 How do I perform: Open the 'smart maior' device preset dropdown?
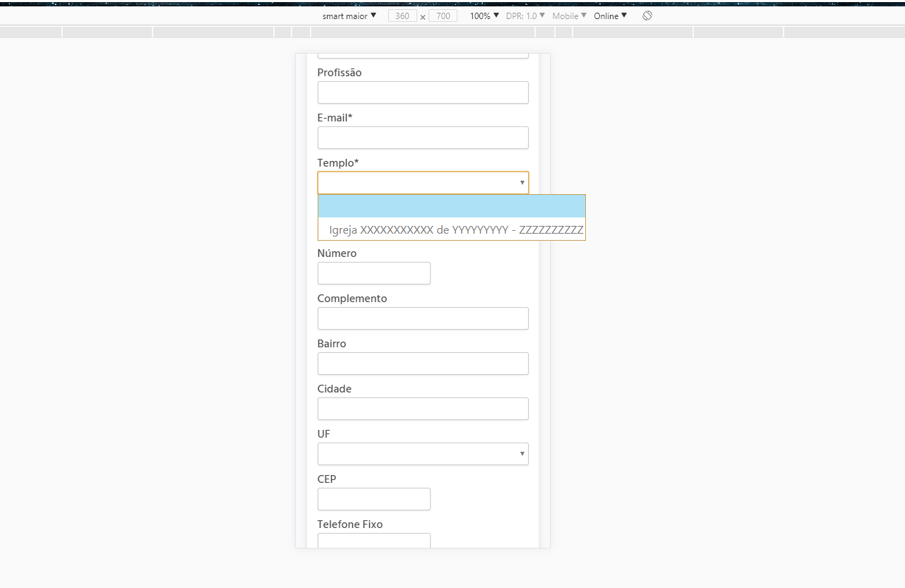(x=349, y=16)
